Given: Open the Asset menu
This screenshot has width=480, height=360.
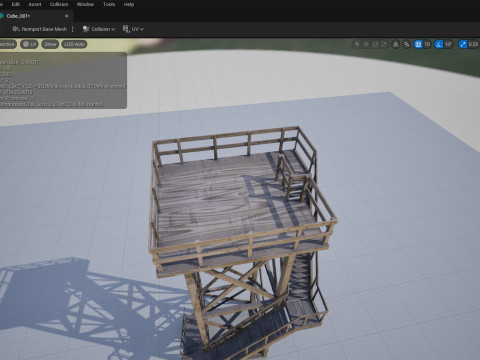Looking at the screenshot, I should (35, 4).
